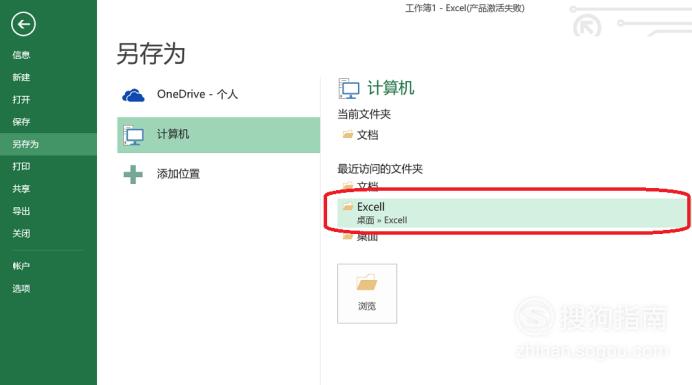Select the recent Excell folder on desktop
Image resolution: width=692 pixels, height=385 pixels.
(512, 213)
